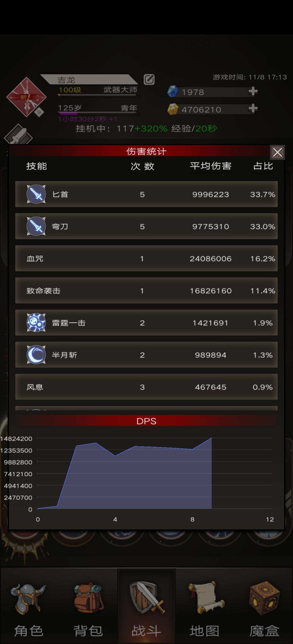Tap the red diamond class emblem avatar
The height and width of the screenshot is (644, 293).
pos(26,97)
